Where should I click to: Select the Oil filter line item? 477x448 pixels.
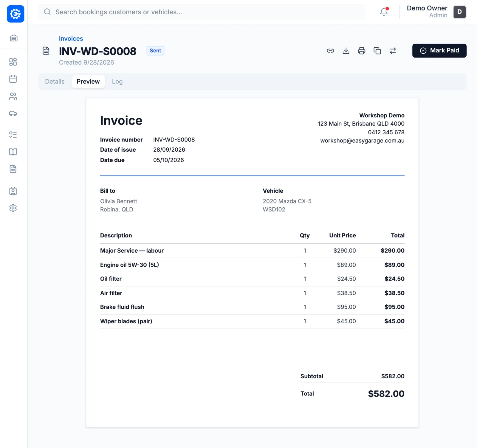pyautogui.click(x=252, y=279)
